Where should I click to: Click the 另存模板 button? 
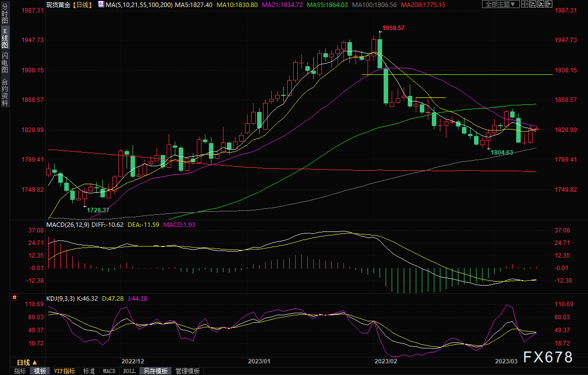(156, 371)
